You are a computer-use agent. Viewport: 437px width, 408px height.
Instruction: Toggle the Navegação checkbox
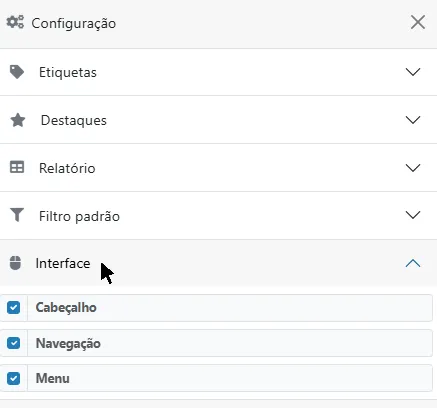pyautogui.click(x=13, y=343)
